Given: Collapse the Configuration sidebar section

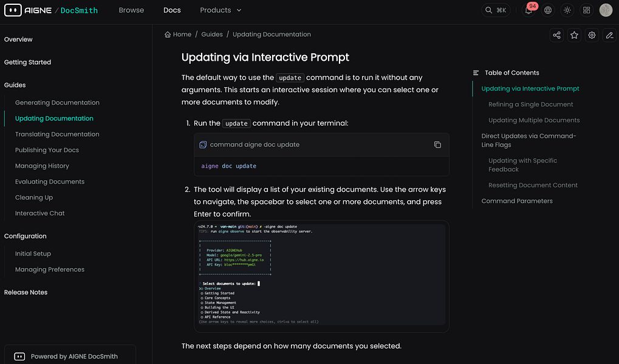Looking at the screenshot, I should [26, 236].
